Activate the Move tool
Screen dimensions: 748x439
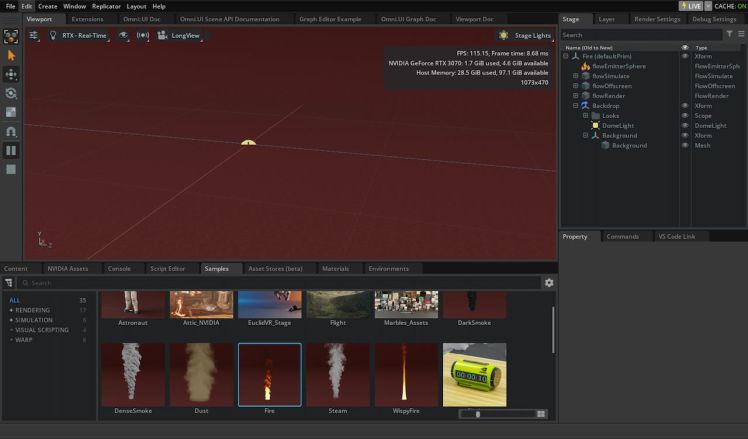point(12,74)
